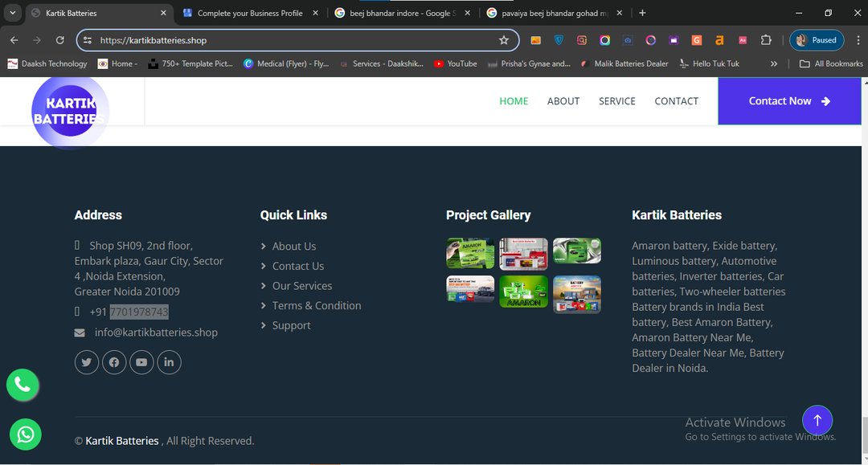Open the car battery gallery thumbnail bottom-left

(470, 289)
